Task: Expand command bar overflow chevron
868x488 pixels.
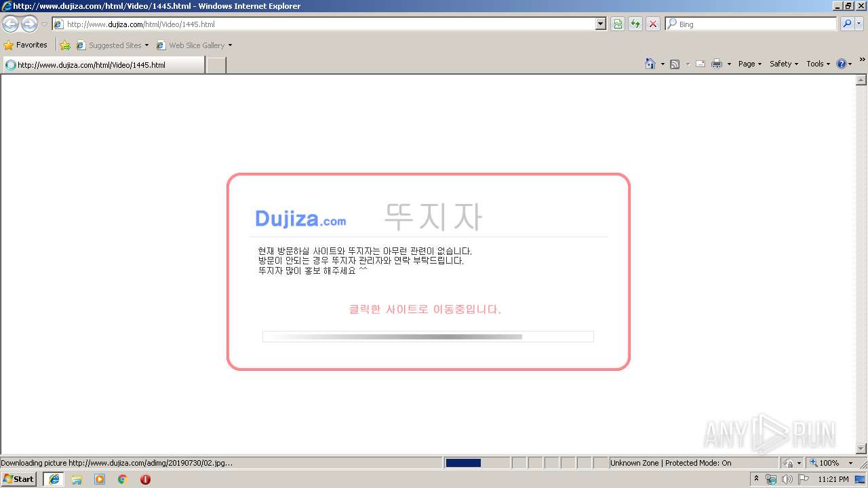Action: pyautogui.click(x=862, y=60)
